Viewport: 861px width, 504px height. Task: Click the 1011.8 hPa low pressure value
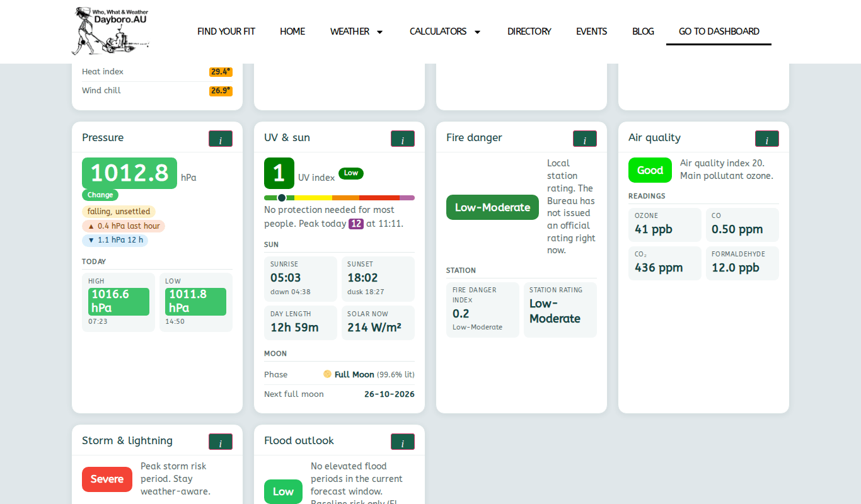(x=195, y=302)
